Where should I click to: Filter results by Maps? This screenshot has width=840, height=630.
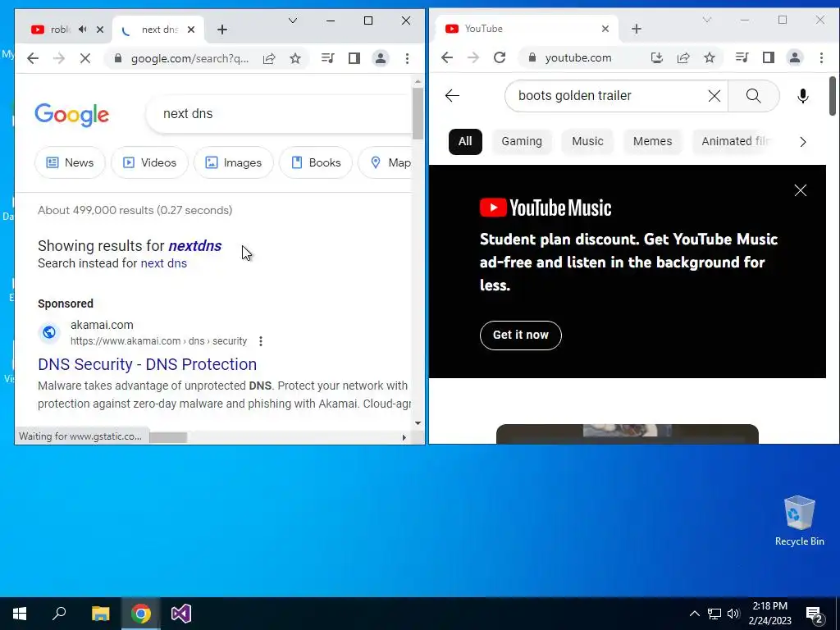point(385,162)
